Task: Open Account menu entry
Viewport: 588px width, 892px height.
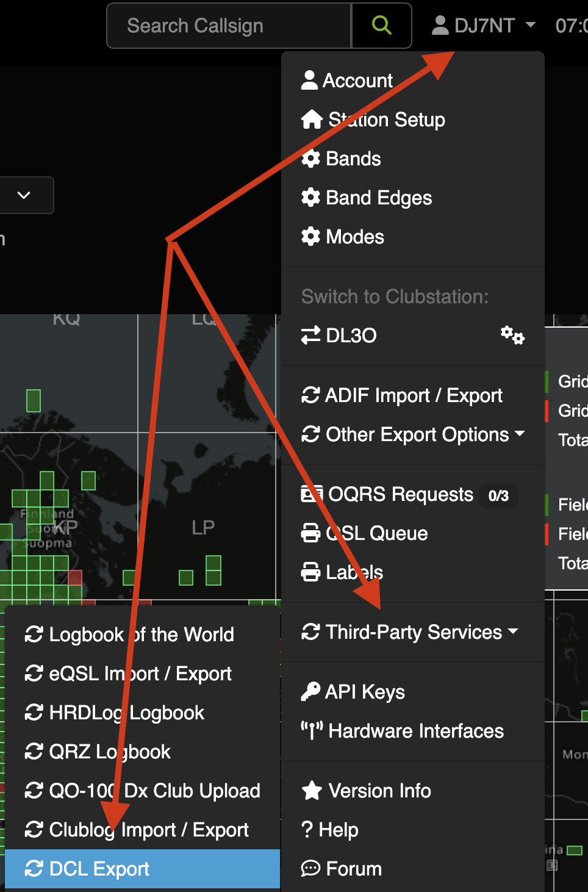Action: [413, 81]
